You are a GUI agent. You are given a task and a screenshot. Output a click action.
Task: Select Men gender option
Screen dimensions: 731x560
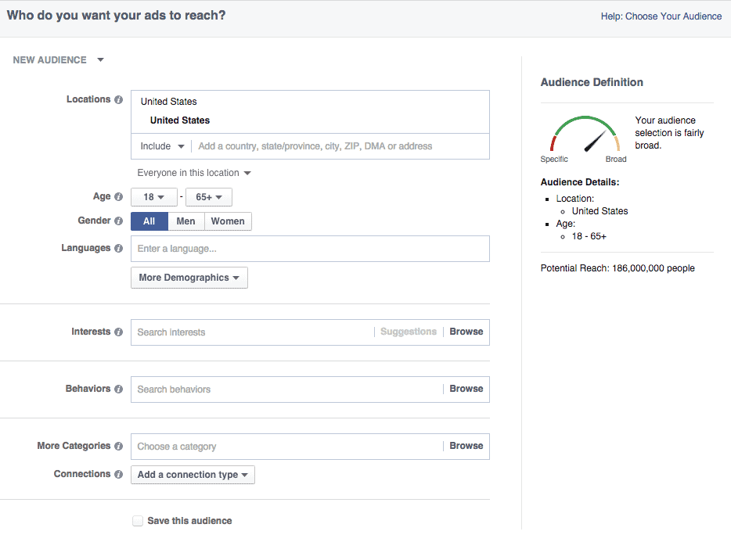(186, 221)
